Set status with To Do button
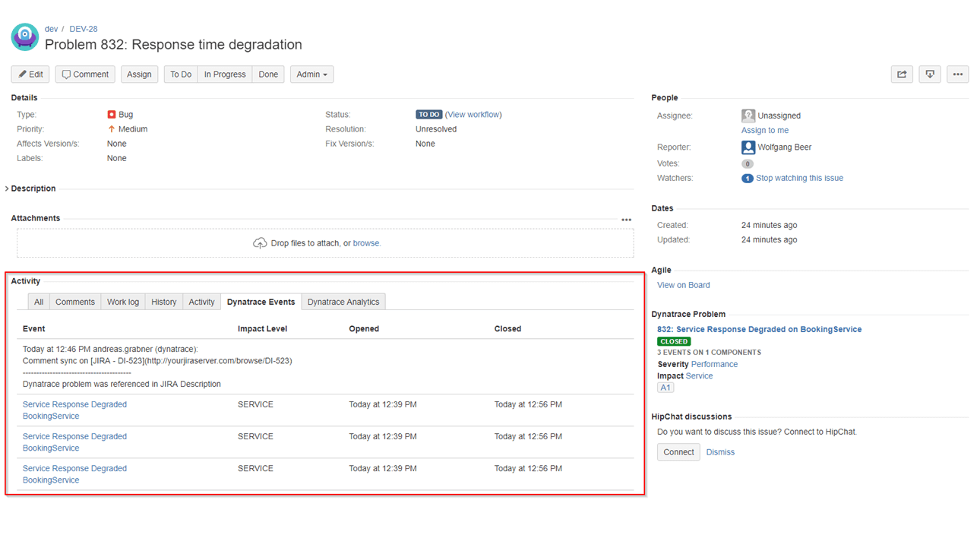 click(x=181, y=74)
